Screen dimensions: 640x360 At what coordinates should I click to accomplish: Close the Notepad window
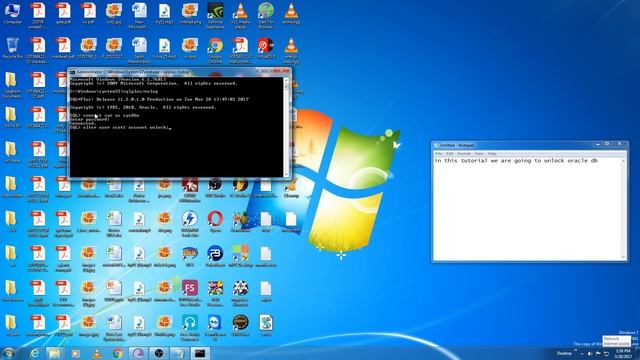(619, 144)
